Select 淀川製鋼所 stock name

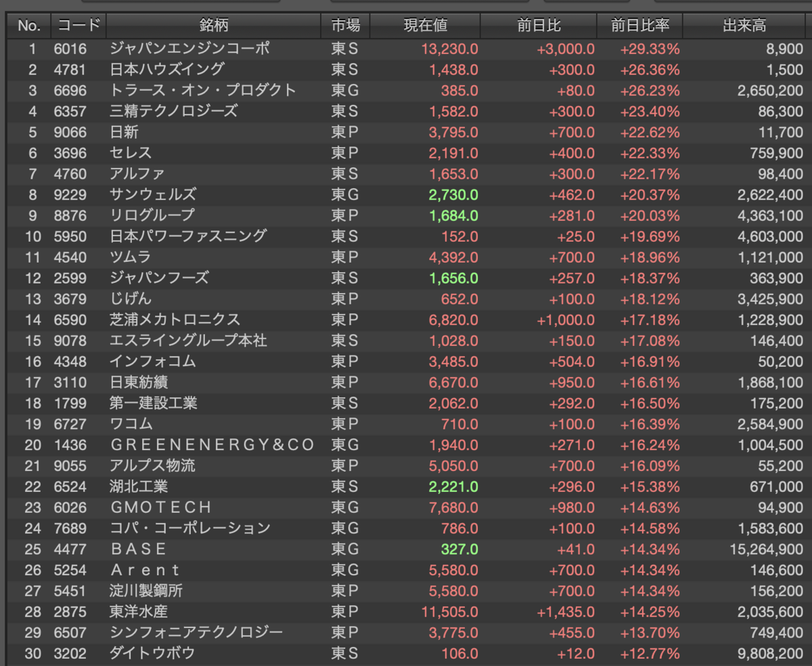click(145, 591)
